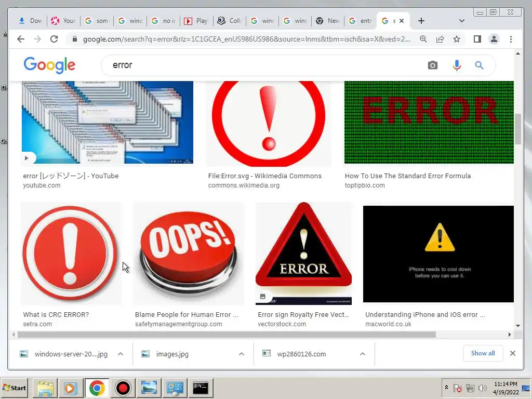The width and height of the screenshot is (532, 399).
Task: Click the address bar URL
Action: [x=247, y=39]
